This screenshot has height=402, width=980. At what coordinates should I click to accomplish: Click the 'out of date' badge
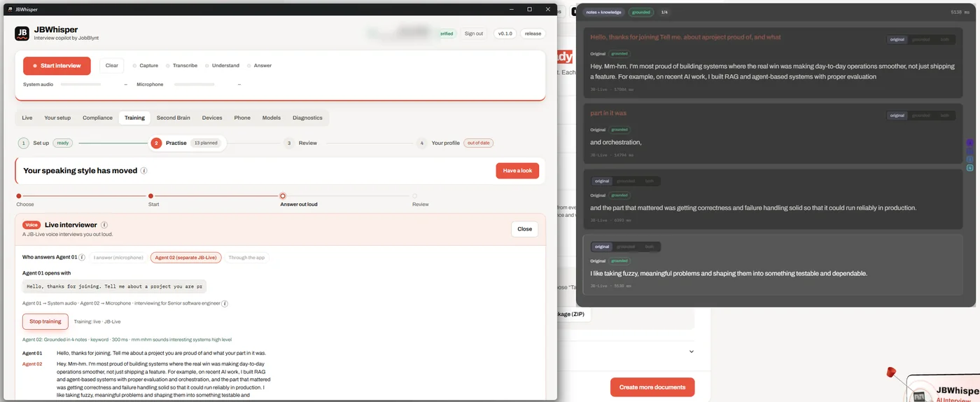478,143
